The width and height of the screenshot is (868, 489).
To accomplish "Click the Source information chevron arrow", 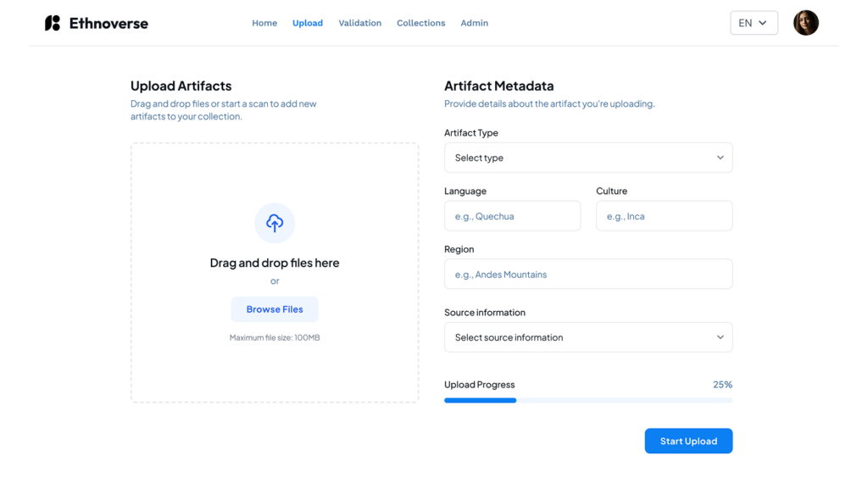I will 721,337.
